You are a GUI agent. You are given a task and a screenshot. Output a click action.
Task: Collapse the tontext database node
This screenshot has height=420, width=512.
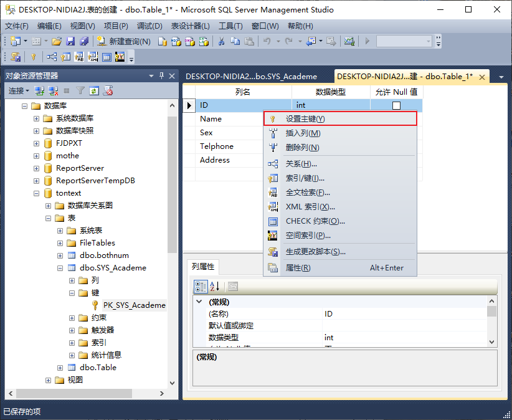pos(36,193)
